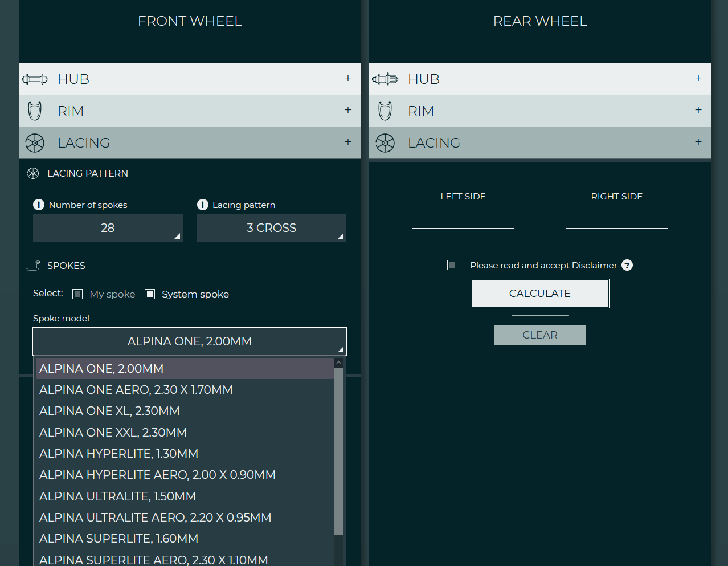Screen dimensions: 728x566
Task: Expand rear wheel HUB plus icon
Action: [x=698, y=78]
